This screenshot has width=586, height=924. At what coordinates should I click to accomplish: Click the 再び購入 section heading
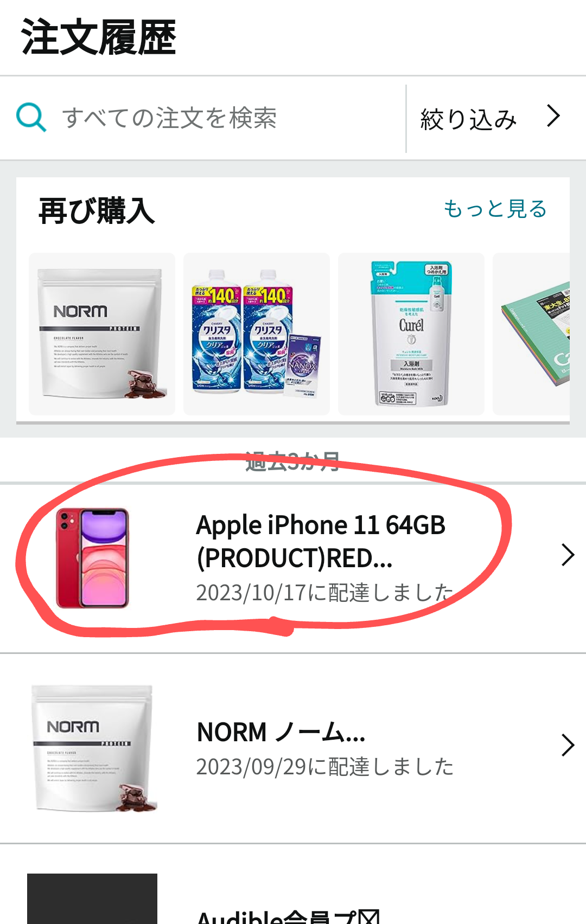pos(97,211)
